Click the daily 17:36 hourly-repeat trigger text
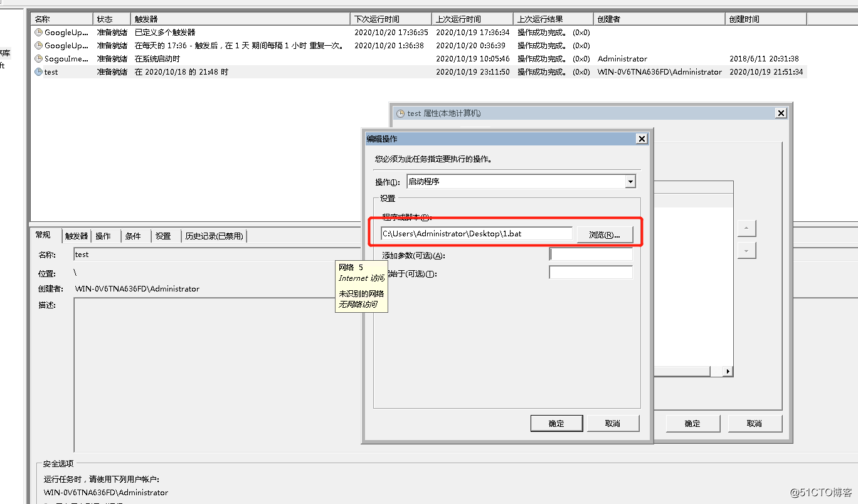This screenshot has height=504, width=858. pos(239,46)
